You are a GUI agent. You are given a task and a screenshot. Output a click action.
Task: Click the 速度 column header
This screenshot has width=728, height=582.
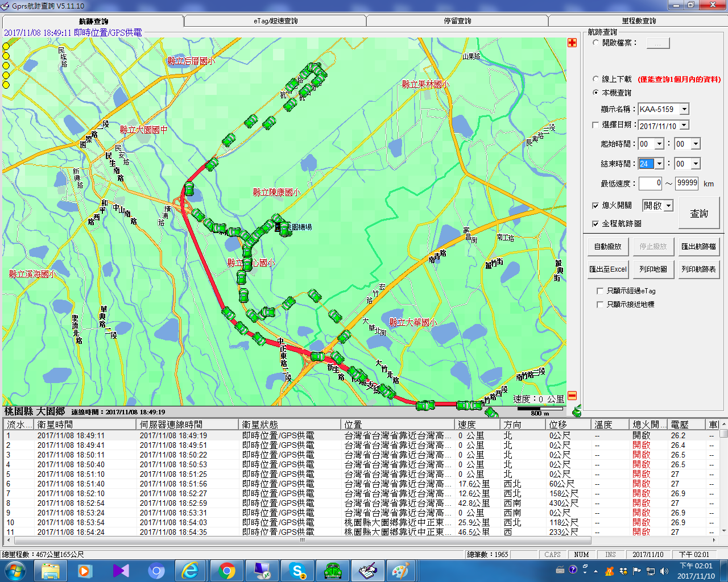(478, 425)
